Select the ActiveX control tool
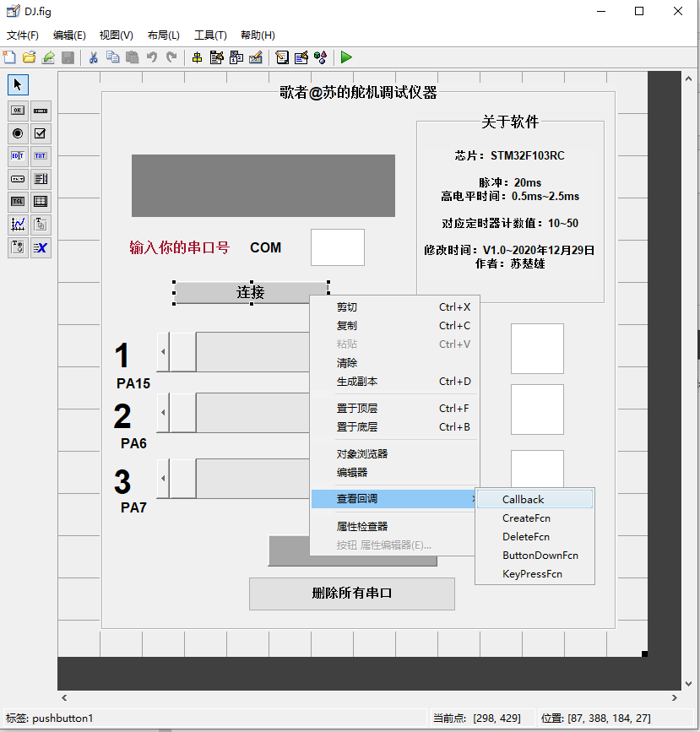Image resolution: width=700 pixels, height=732 pixels. 41,247
